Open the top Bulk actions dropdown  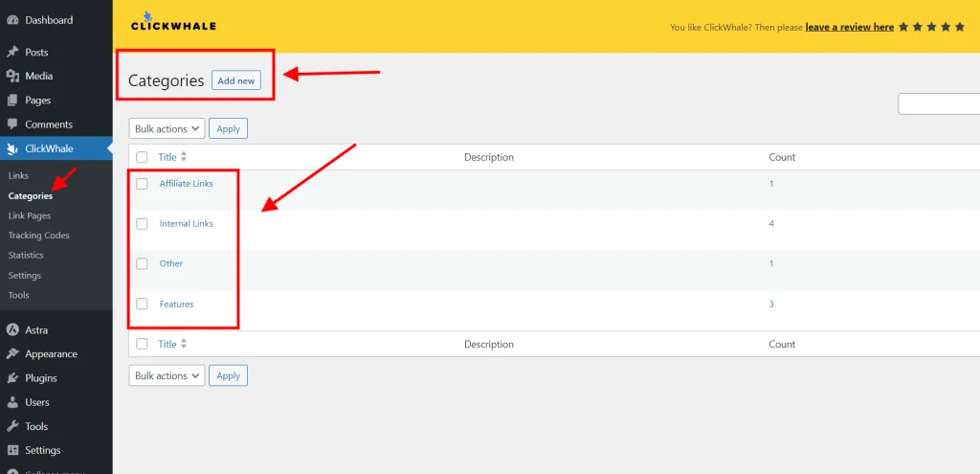click(x=167, y=128)
